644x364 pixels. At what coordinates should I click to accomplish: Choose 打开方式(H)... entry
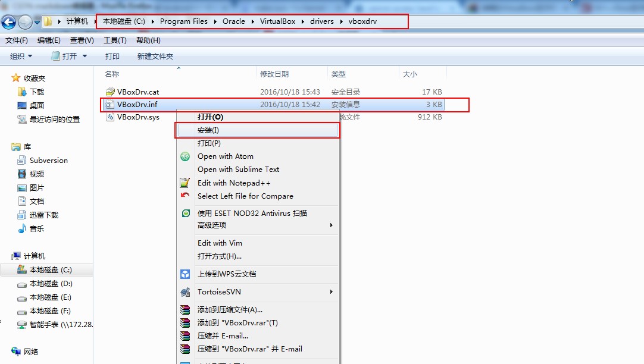tap(258, 256)
